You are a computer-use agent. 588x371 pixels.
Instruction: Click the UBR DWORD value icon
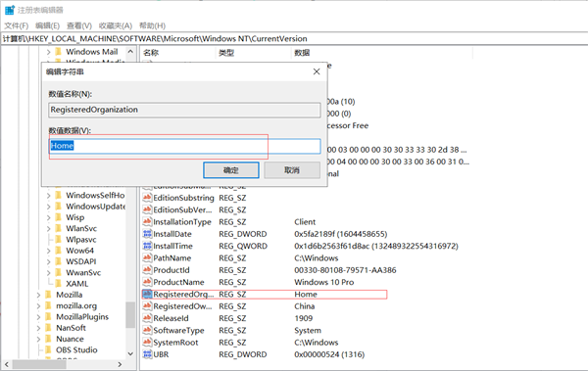[x=147, y=354]
